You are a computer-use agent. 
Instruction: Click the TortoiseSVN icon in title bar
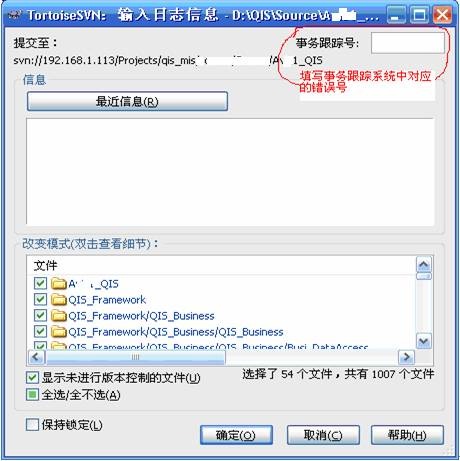pyautogui.click(x=14, y=15)
